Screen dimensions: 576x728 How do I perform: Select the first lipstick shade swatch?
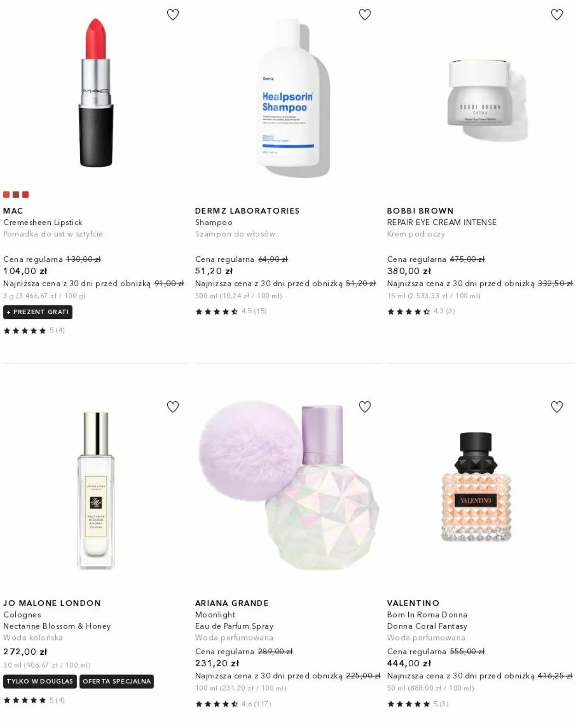6,194
